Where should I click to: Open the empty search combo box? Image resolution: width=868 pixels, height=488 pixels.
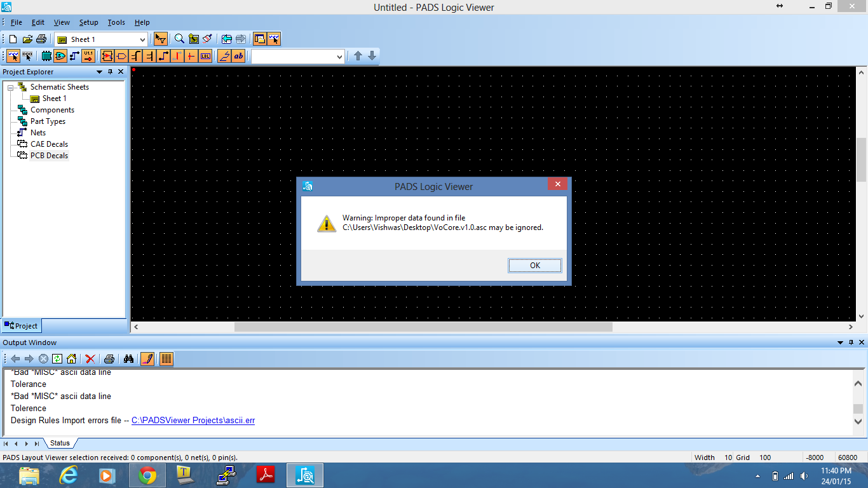coord(298,57)
